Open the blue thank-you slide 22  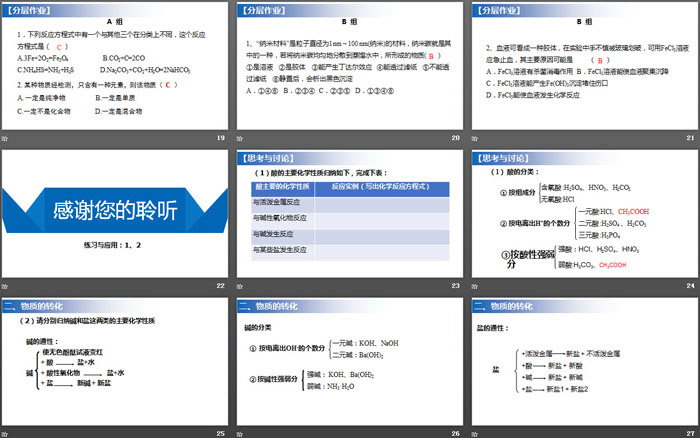114,213
